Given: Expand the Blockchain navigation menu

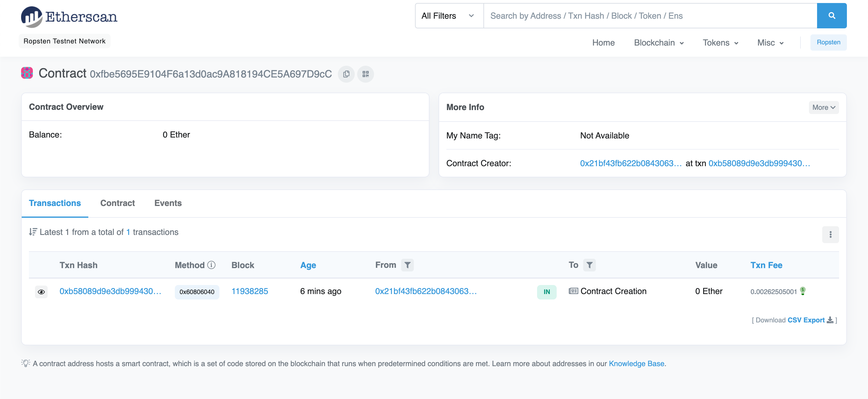Looking at the screenshot, I should tap(659, 43).
